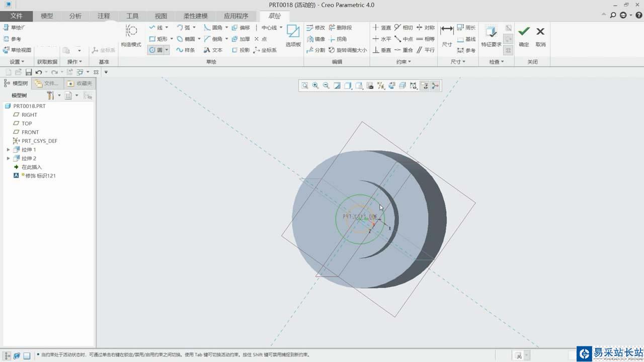This screenshot has width=644, height=362.
Task: Select the 修改 (Modify) tool
Action: 315,28
